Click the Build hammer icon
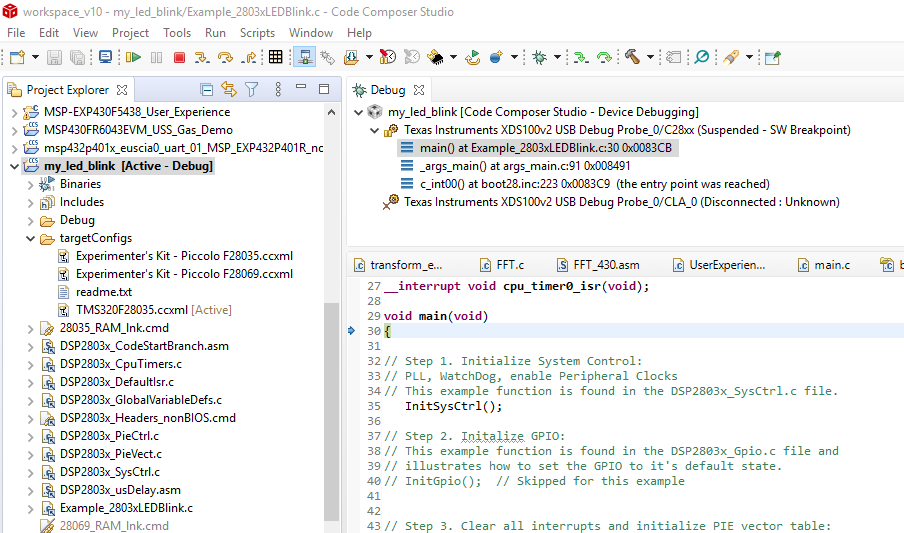Screen dimensions: 904x533 click(632, 57)
